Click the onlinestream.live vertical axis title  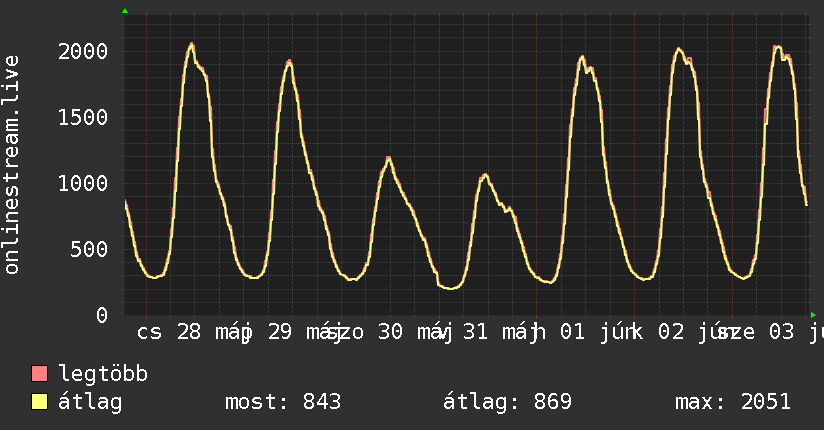tap(11, 165)
